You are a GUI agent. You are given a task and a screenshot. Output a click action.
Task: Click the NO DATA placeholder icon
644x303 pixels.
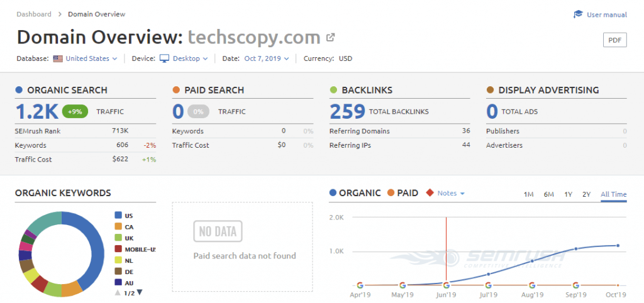218,231
